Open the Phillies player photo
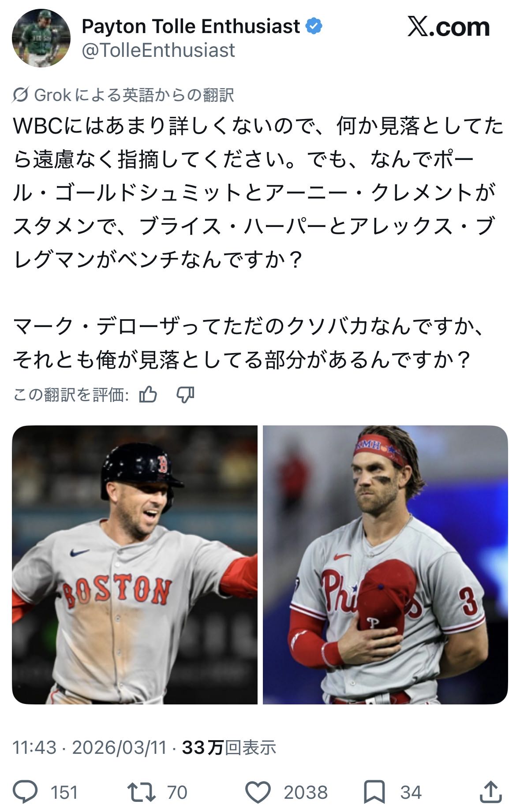 (385, 565)
